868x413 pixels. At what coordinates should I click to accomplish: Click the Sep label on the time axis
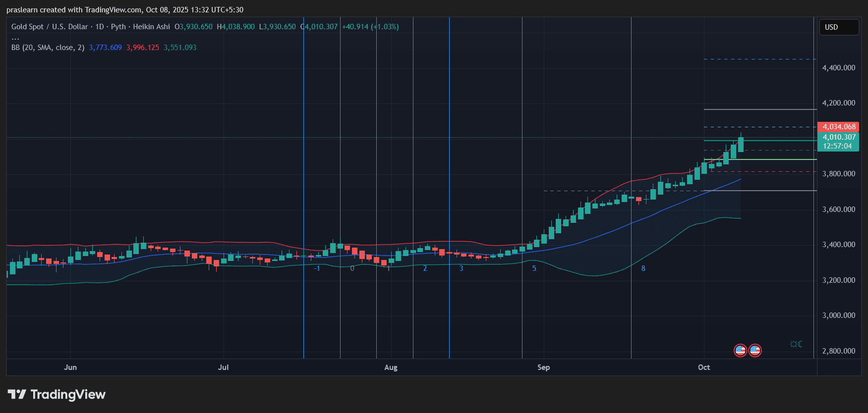(543, 367)
